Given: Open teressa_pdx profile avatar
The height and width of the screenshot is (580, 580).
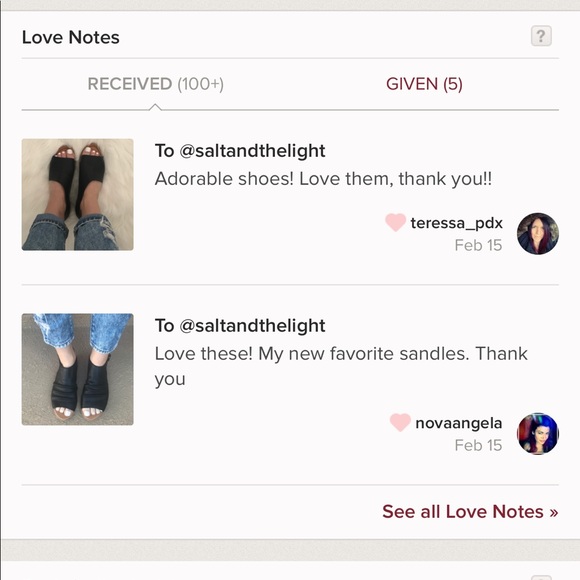Looking at the screenshot, I should point(538,233).
